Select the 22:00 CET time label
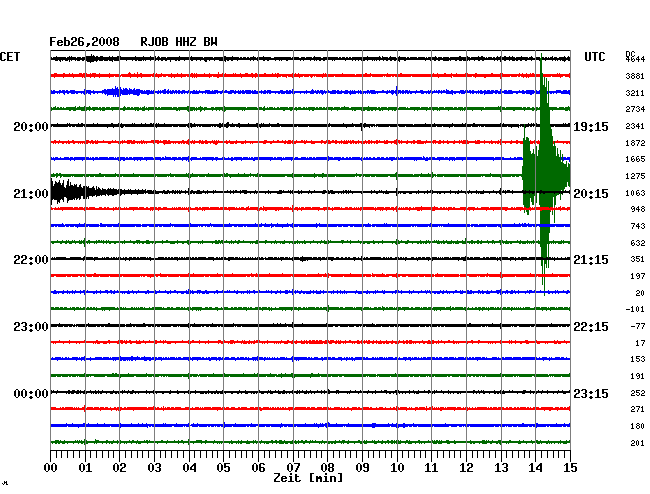 (31, 260)
